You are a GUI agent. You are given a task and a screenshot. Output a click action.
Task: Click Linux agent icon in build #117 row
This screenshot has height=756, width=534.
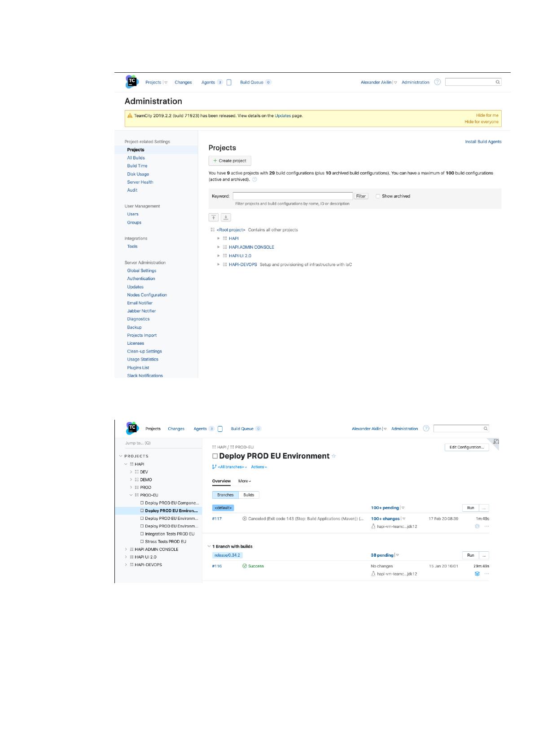(x=373, y=527)
